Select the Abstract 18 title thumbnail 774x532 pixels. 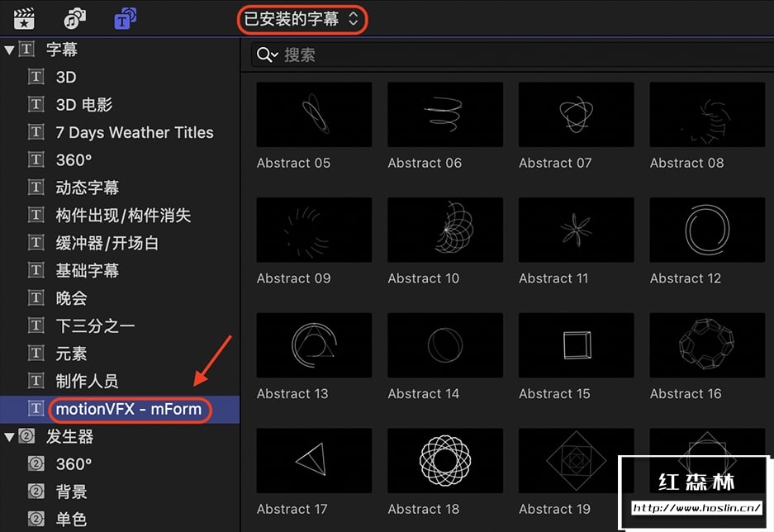pyautogui.click(x=444, y=460)
